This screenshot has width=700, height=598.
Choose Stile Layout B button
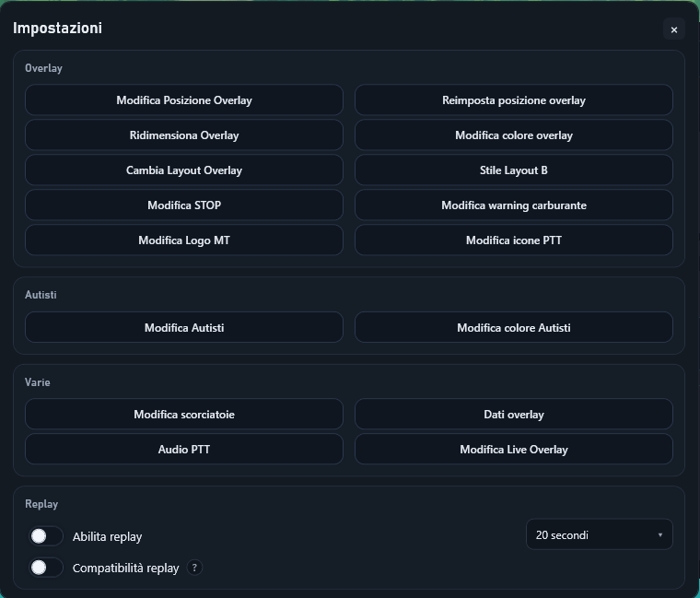coord(513,170)
